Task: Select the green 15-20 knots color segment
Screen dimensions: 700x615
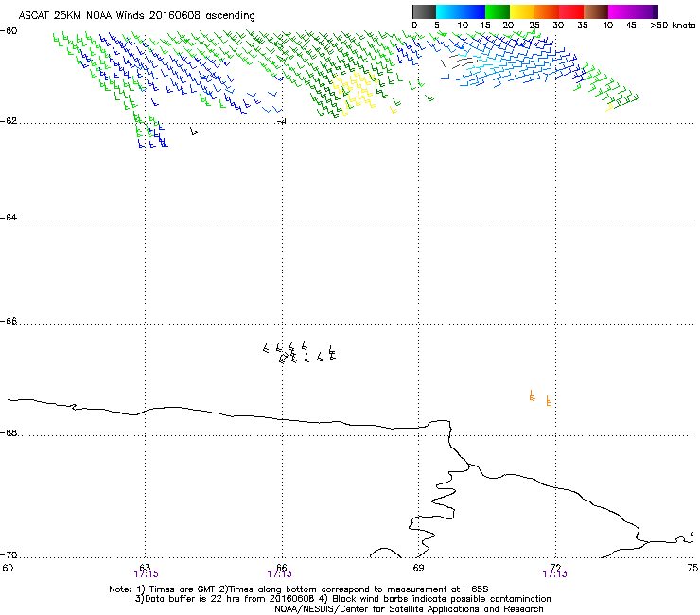Action: click(x=498, y=11)
